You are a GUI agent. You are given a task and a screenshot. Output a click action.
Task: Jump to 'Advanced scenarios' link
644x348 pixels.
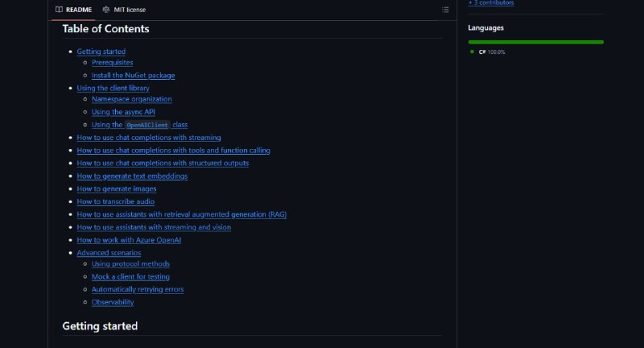pos(109,253)
